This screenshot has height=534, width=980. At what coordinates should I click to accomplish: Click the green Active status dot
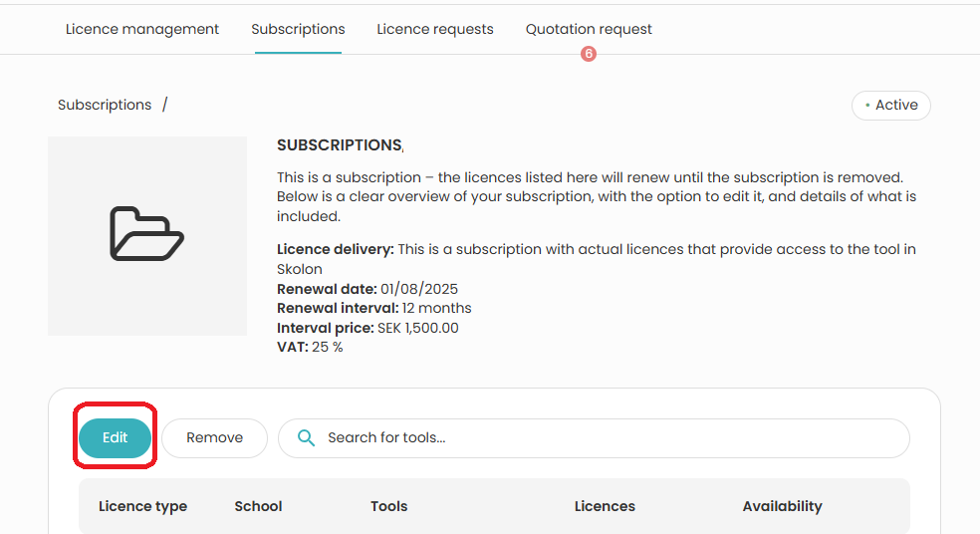867,105
